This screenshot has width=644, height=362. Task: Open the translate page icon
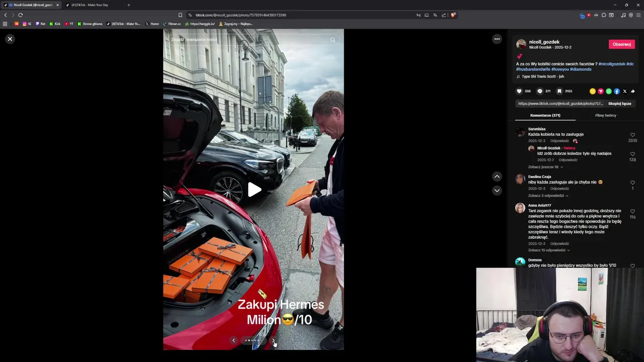435,15
